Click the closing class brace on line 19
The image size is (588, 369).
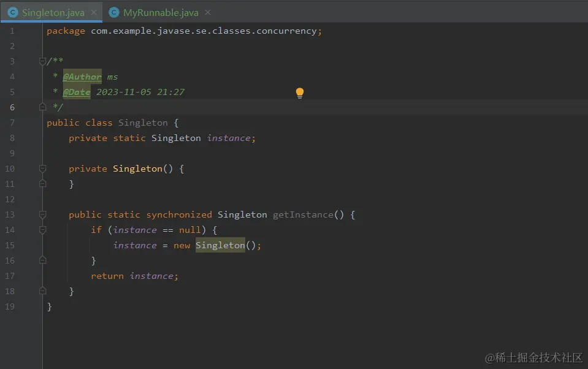(x=49, y=306)
